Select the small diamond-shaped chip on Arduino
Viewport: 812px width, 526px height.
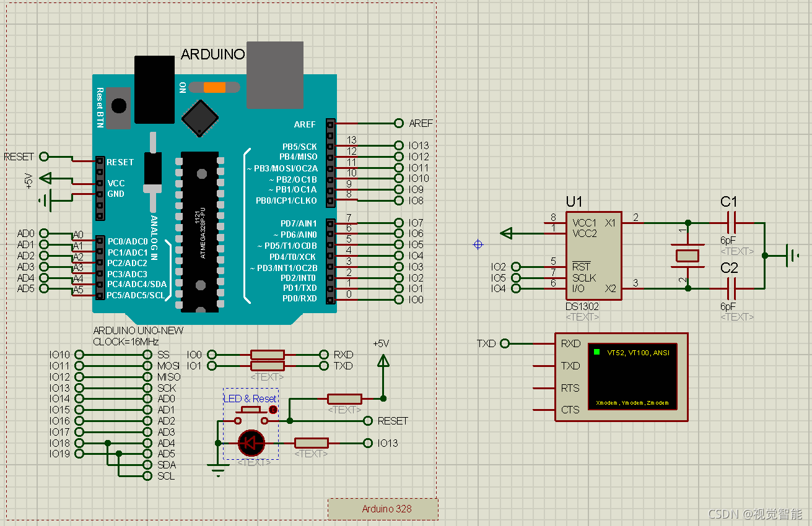pos(200,118)
